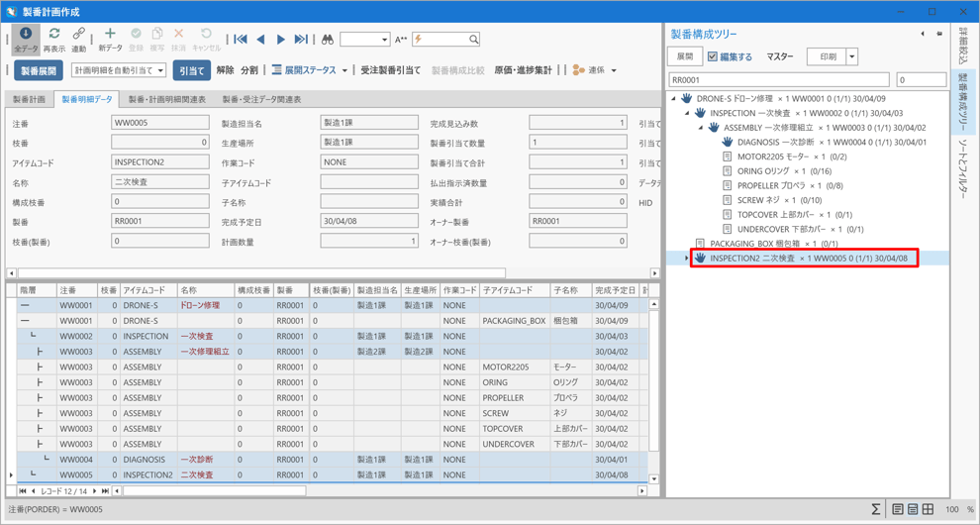Viewport: 980px width, 525px height.
Task: Click the 注番 input field showing WW0005
Action: (x=159, y=123)
